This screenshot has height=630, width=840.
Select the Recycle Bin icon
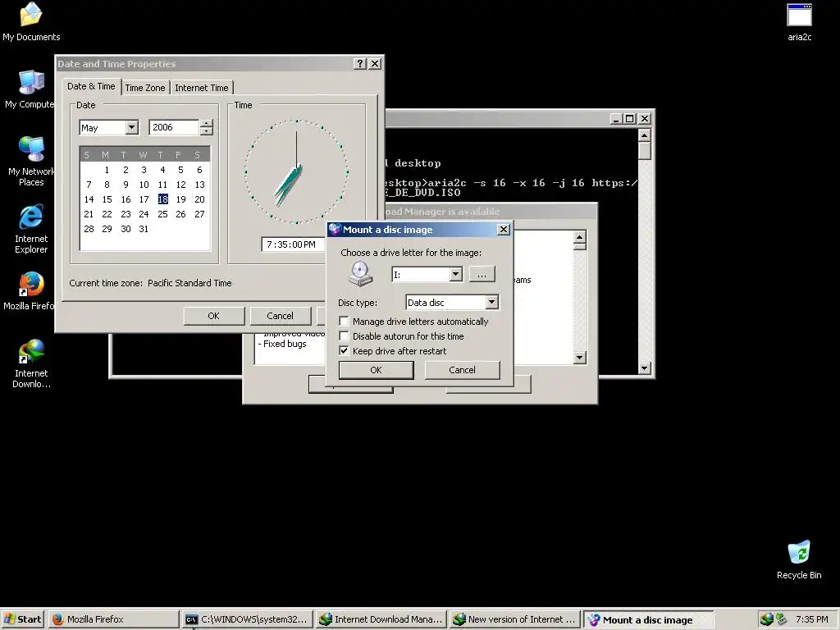[x=799, y=559]
